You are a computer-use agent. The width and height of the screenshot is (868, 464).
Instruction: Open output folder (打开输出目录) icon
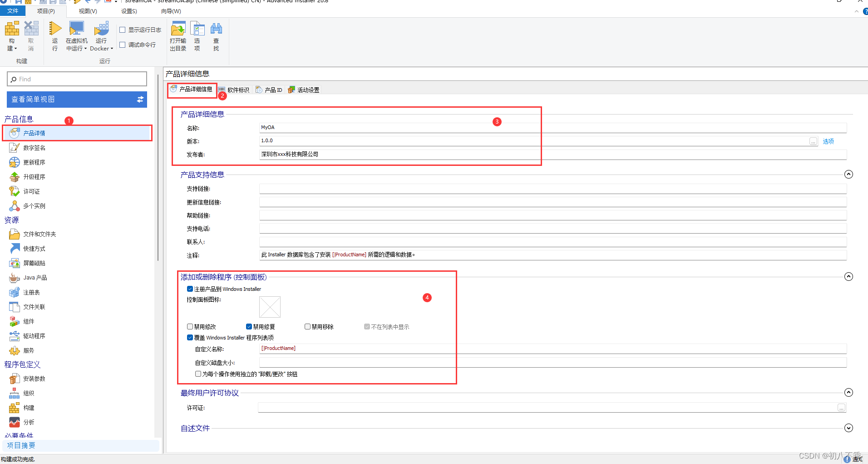point(178,29)
